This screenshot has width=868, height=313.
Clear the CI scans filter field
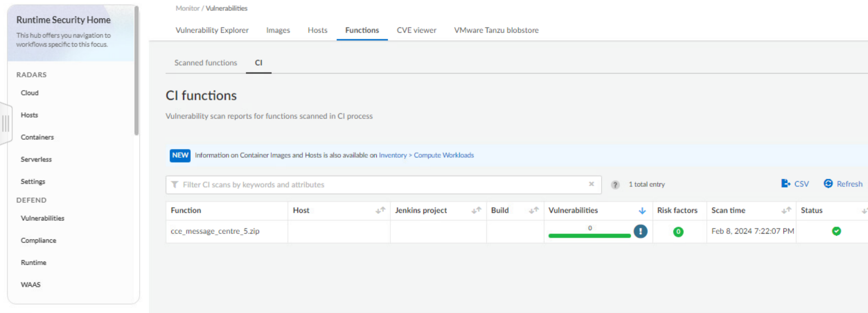pos(591,184)
